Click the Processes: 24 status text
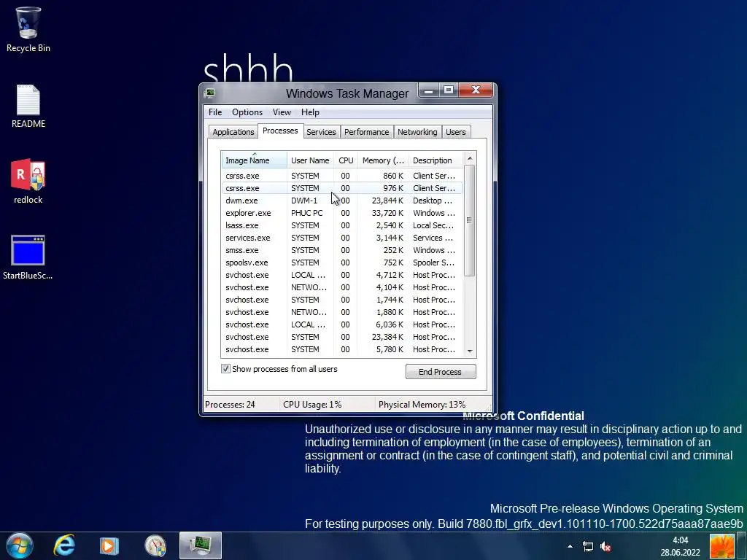Screen dimensions: 747x560 [230, 405]
